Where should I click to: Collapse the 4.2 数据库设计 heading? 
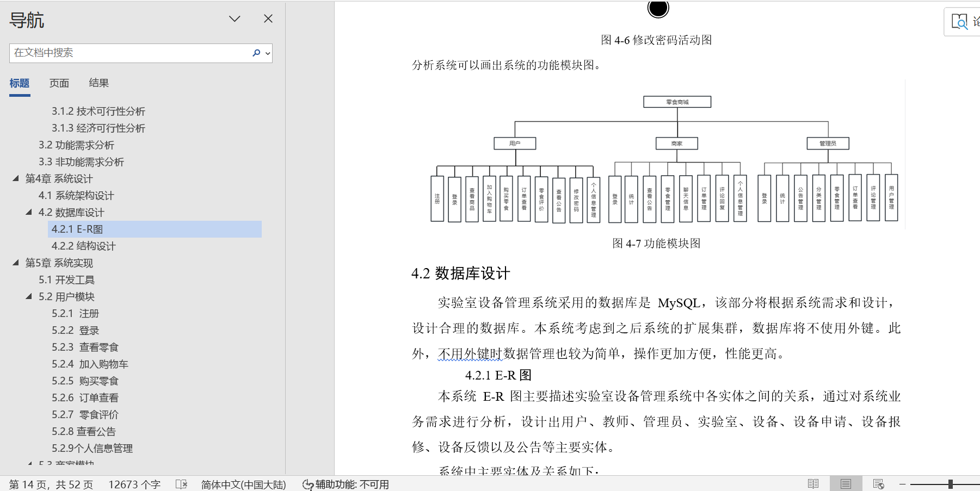29,212
